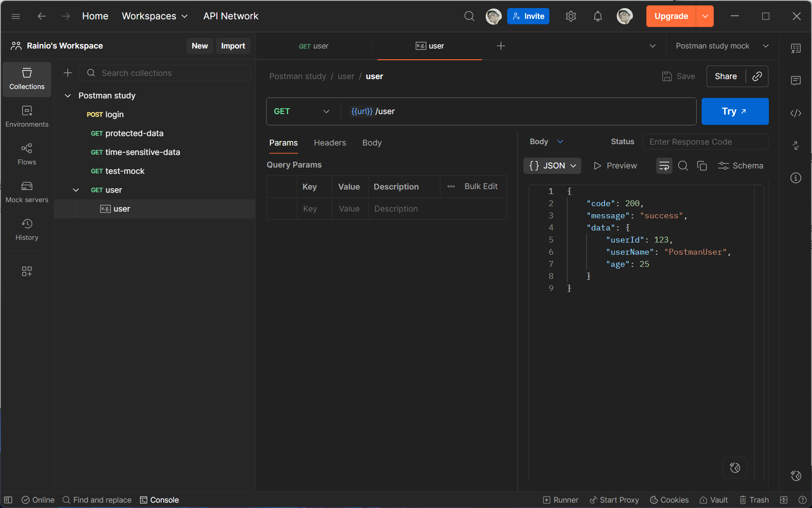Open the documentation icon in right sidebar
Screen dimensions: 812x508
pyautogui.click(x=796, y=49)
